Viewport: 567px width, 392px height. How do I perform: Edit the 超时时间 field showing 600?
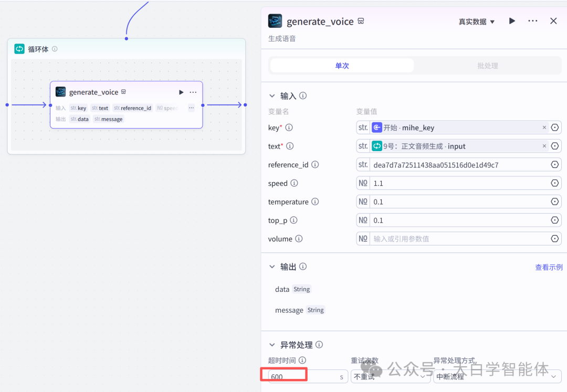pyautogui.click(x=307, y=376)
